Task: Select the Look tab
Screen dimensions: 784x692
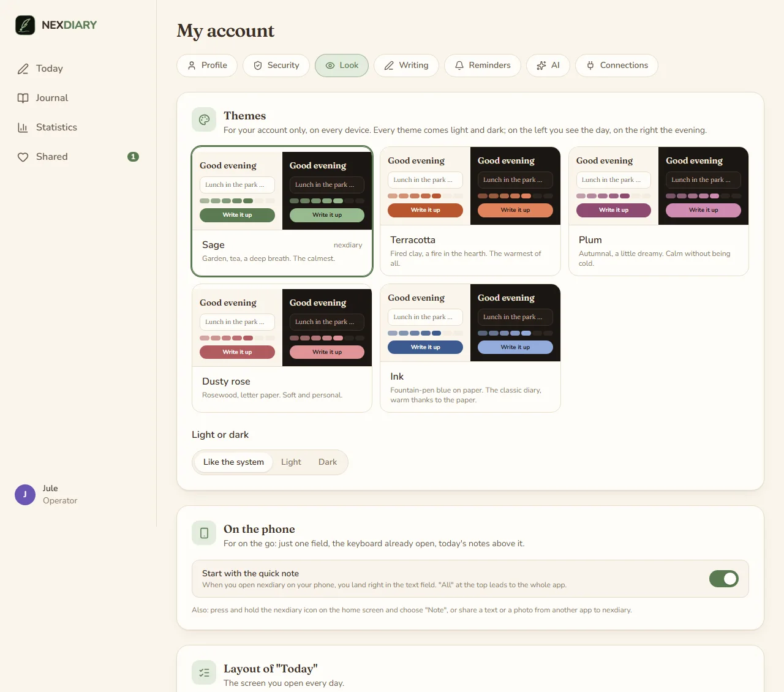Action: (x=342, y=66)
